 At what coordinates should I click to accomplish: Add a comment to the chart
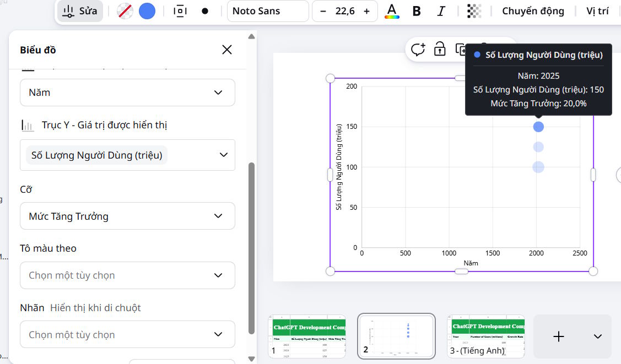point(418,49)
